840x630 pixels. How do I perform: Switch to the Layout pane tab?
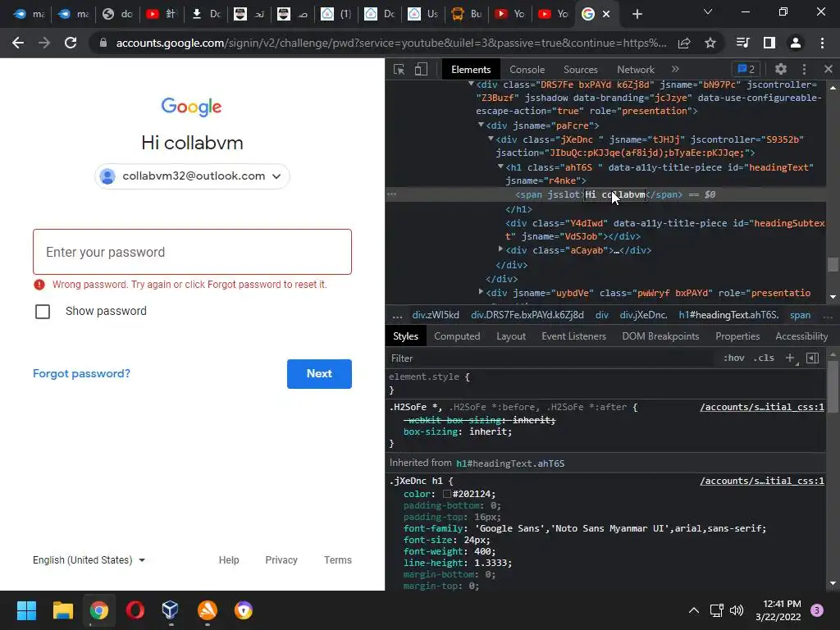(x=510, y=336)
